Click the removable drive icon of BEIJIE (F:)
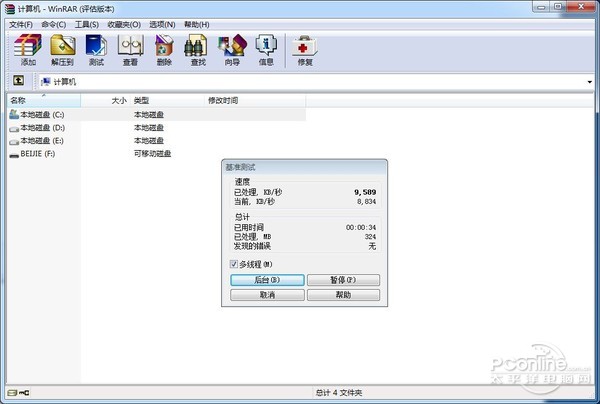The width and height of the screenshot is (600, 404). pyautogui.click(x=14, y=155)
